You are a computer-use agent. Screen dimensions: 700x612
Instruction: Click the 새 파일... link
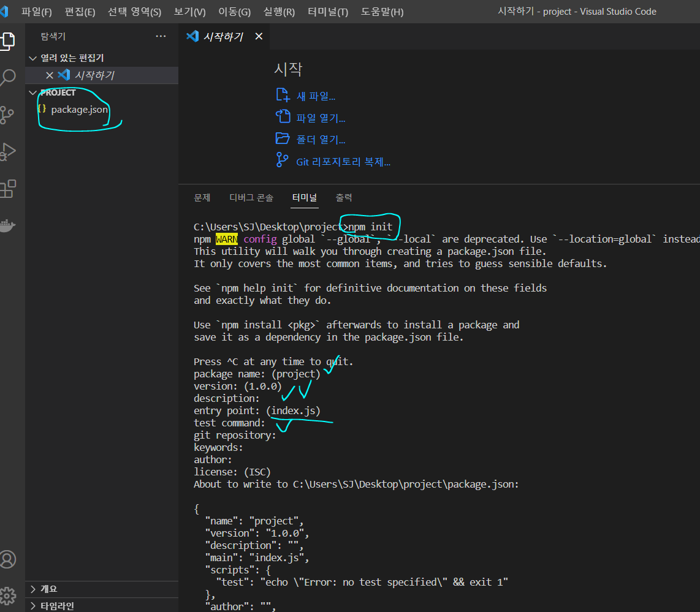point(316,96)
